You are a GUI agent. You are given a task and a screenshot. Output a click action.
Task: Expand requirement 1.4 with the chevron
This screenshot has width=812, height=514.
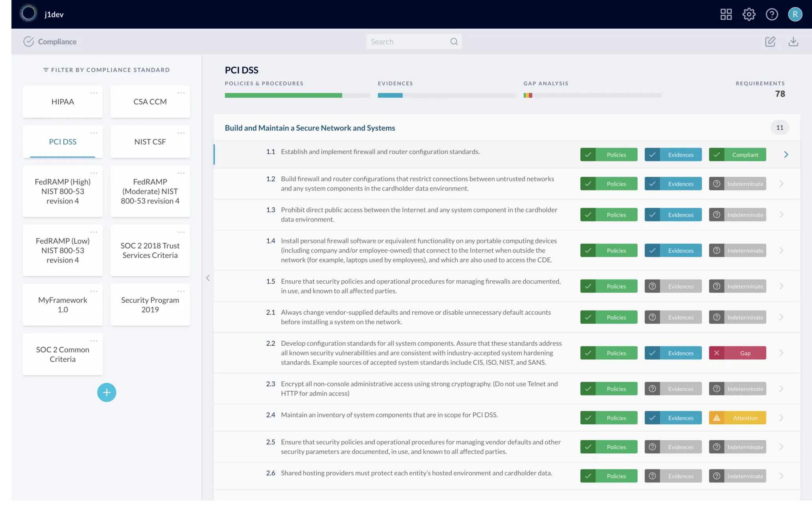(781, 250)
